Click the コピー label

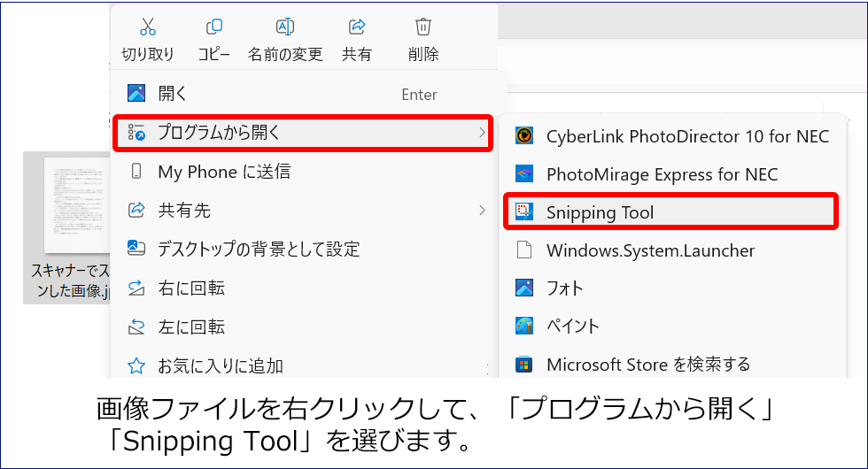(x=213, y=54)
